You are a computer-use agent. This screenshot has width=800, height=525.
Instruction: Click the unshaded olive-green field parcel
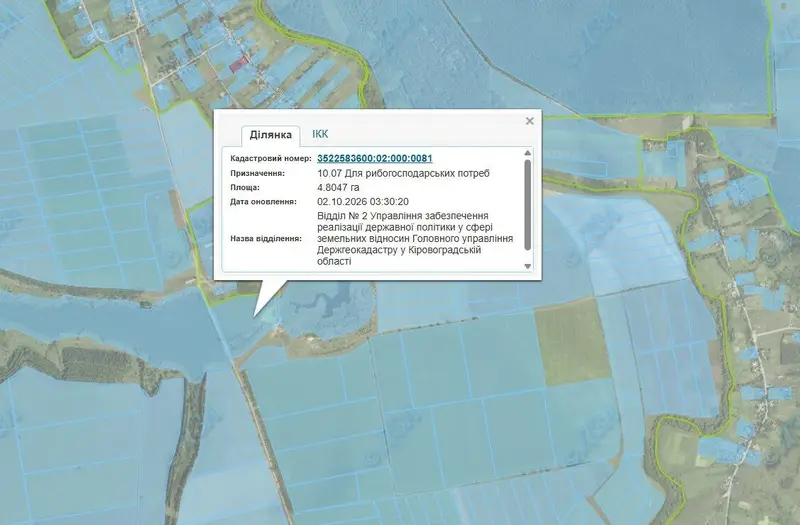(570, 342)
